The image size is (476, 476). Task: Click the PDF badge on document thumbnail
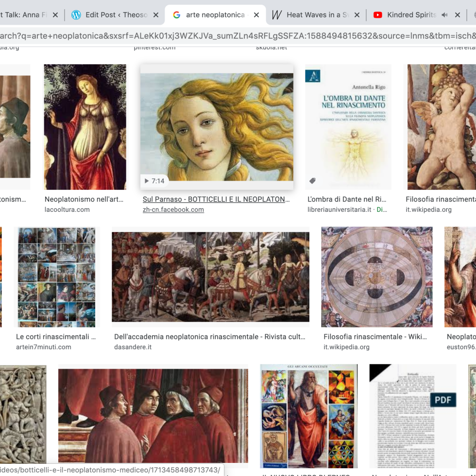(443, 399)
